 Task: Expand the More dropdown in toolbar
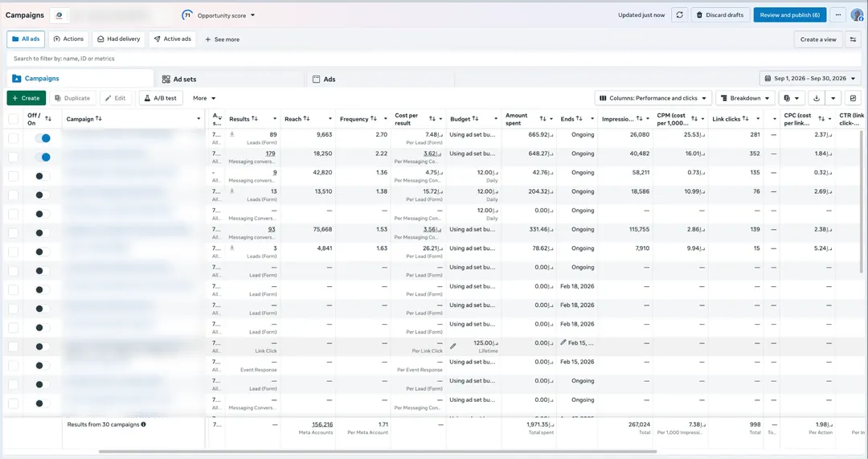click(x=203, y=98)
